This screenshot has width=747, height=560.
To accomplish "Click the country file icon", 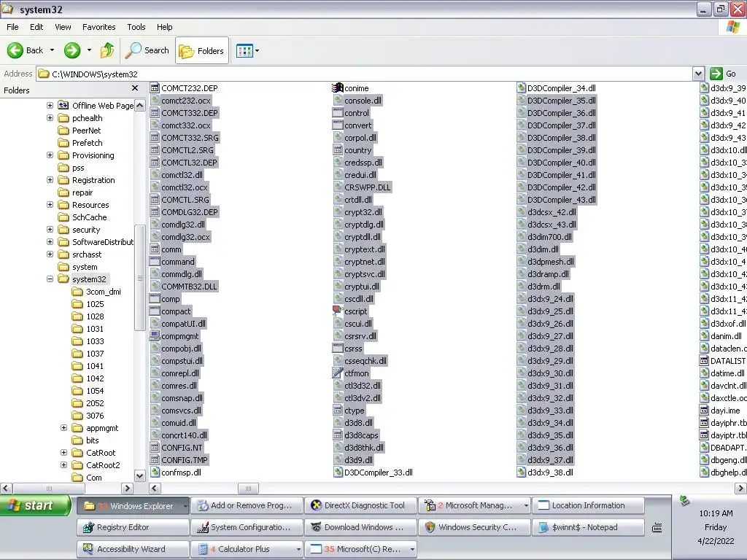I will coord(337,150).
